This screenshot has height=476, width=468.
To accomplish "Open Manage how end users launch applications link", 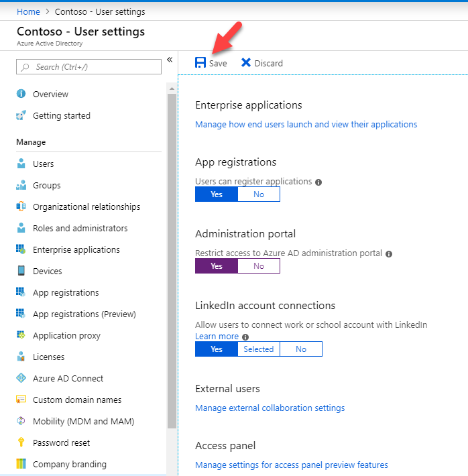I will [x=306, y=124].
